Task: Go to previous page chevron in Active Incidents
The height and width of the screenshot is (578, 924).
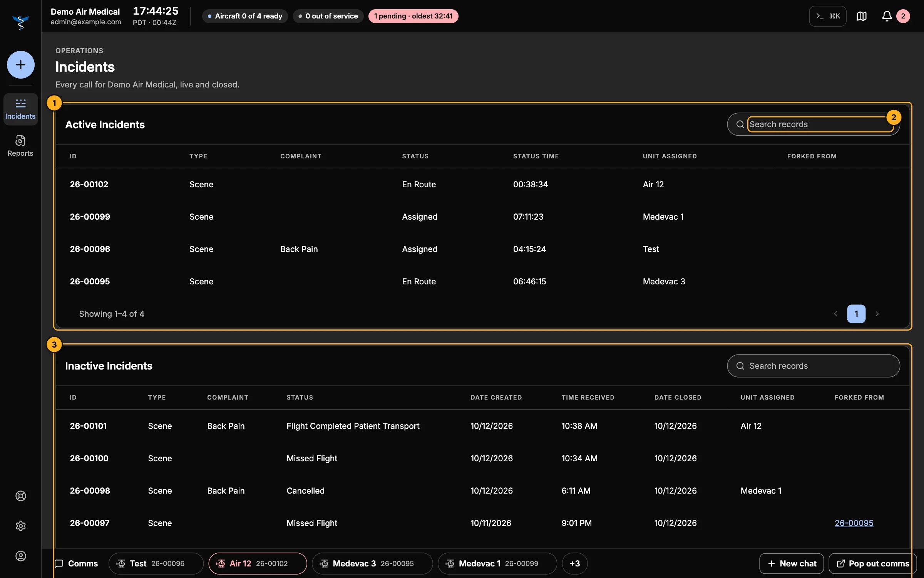Action: 835,314
